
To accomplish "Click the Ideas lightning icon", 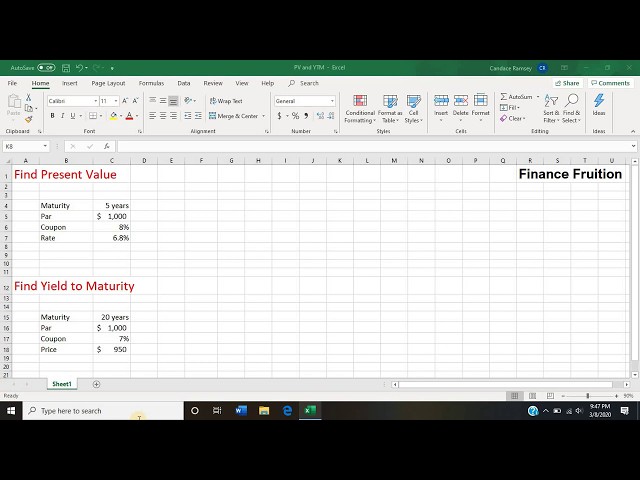I will 599,100.
